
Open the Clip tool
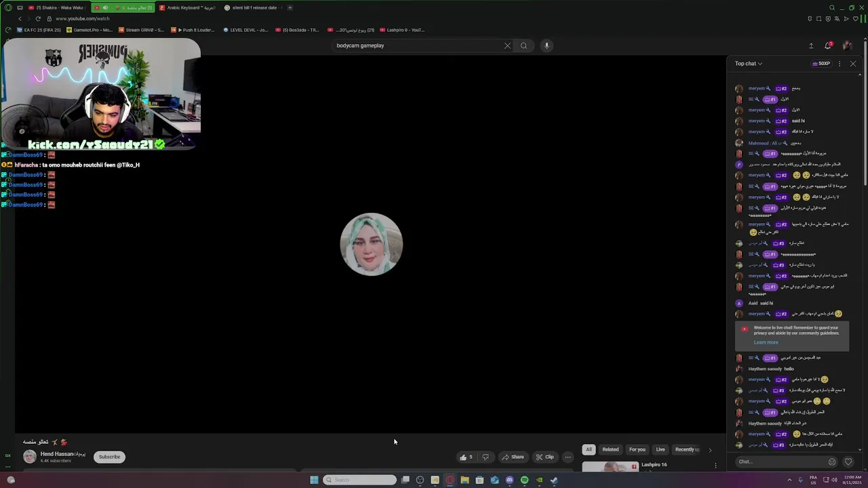pos(545,457)
